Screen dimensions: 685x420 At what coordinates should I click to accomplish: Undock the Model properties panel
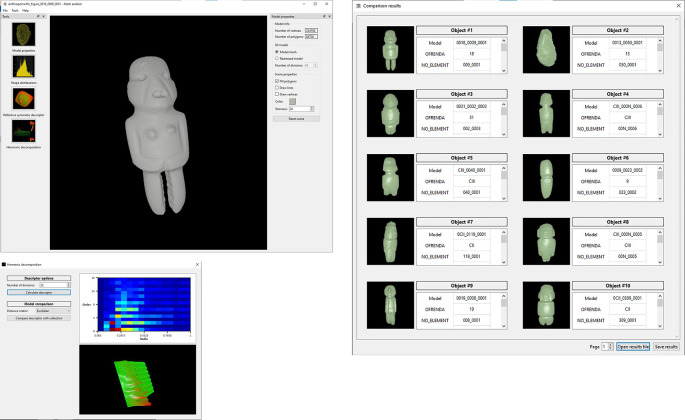tap(324, 17)
